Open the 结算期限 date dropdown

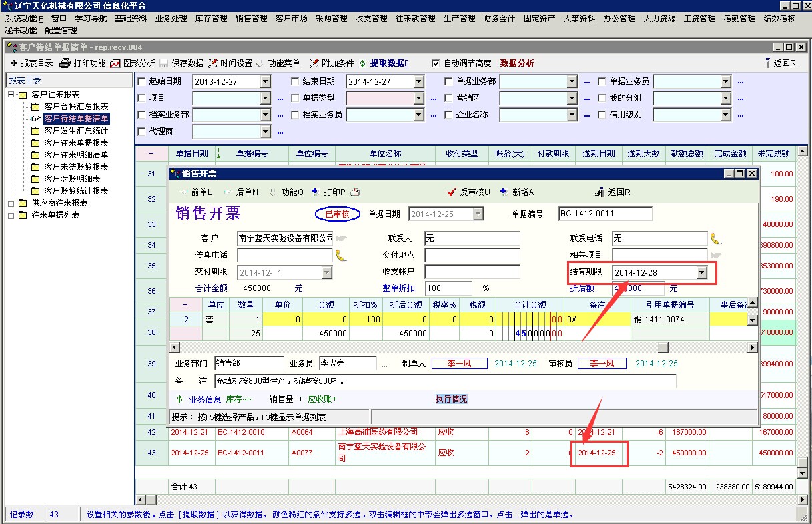pyautogui.click(x=701, y=272)
